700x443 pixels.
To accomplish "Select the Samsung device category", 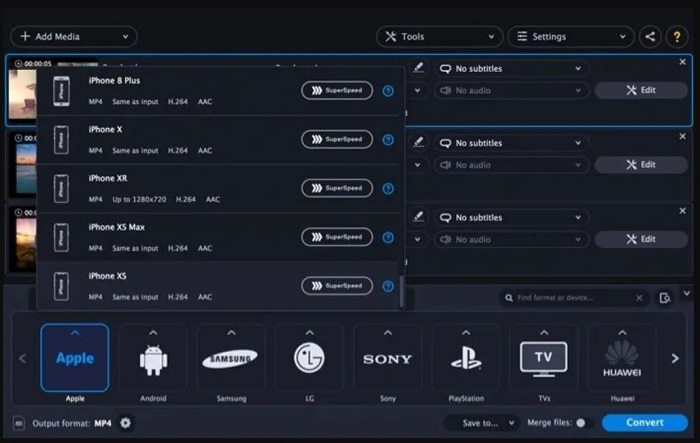I will [231, 358].
